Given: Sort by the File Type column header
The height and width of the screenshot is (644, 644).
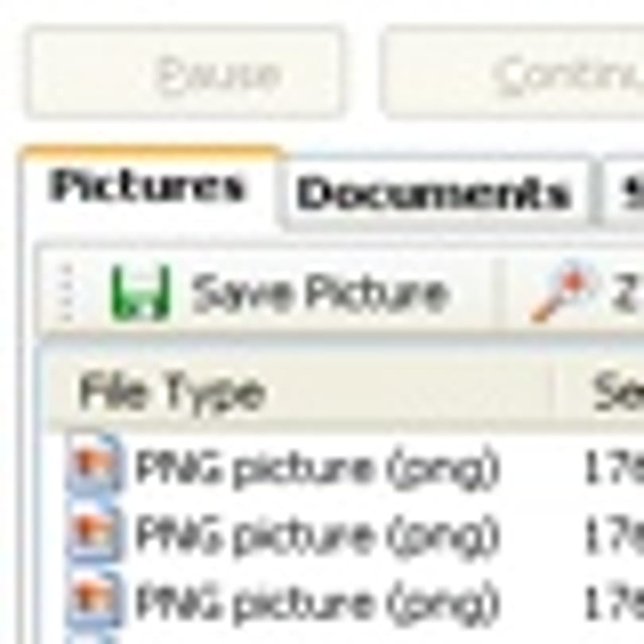Looking at the screenshot, I should (300, 391).
